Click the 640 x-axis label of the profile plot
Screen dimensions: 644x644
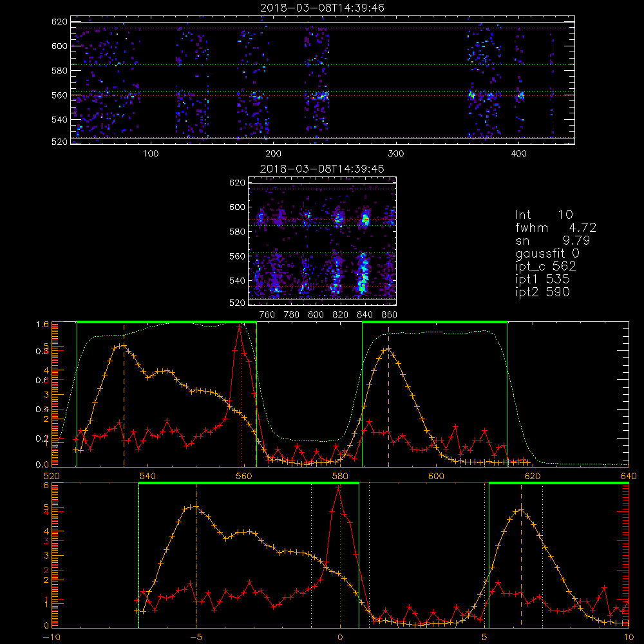coord(629,476)
